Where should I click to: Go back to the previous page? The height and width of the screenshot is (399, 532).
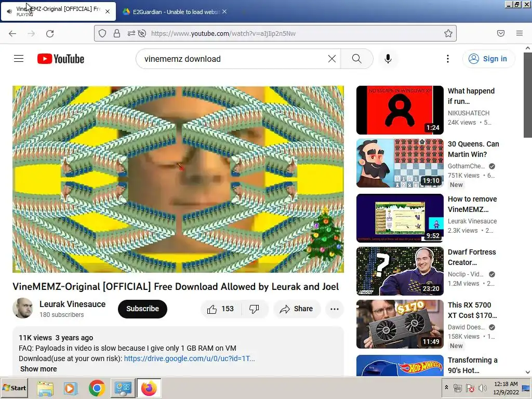12,33
